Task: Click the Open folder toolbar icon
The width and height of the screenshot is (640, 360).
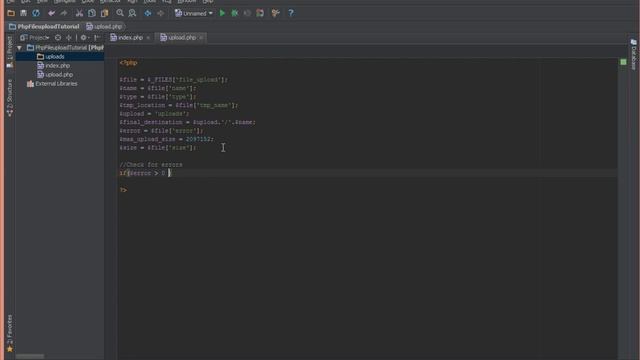Action: [x=11, y=13]
